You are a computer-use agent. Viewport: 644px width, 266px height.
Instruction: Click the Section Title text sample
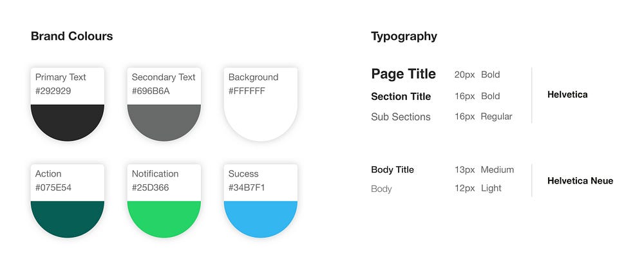click(401, 96)
